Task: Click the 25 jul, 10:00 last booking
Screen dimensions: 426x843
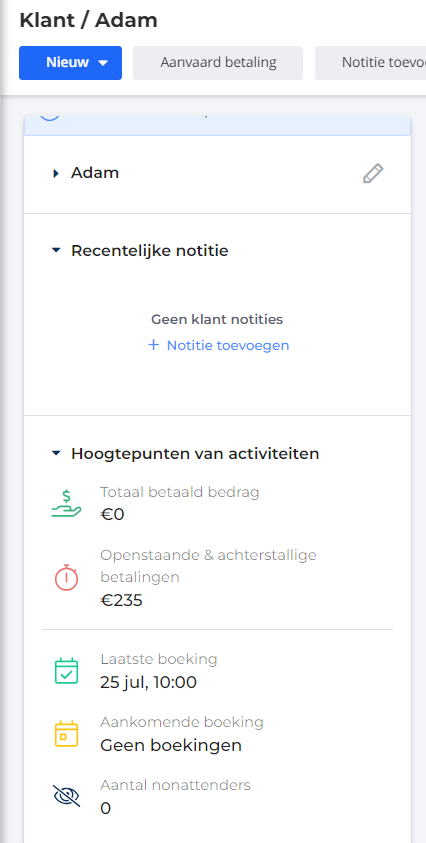Action: click(x=148, y=683)
